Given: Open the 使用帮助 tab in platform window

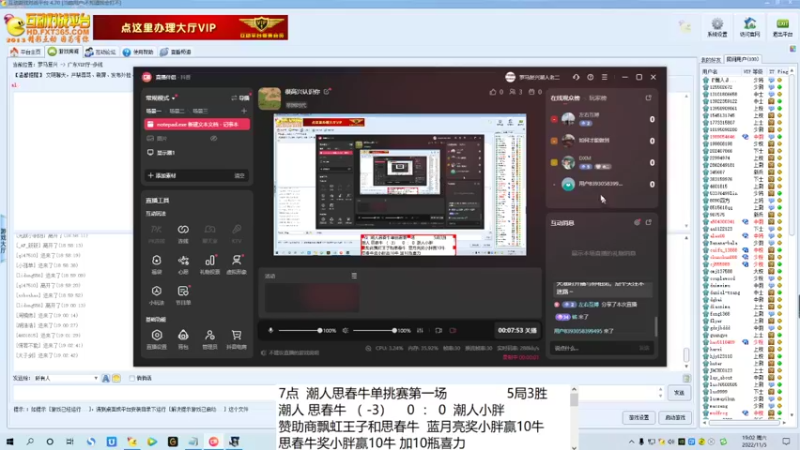Looking at the screenshot, I should point(138,52).
